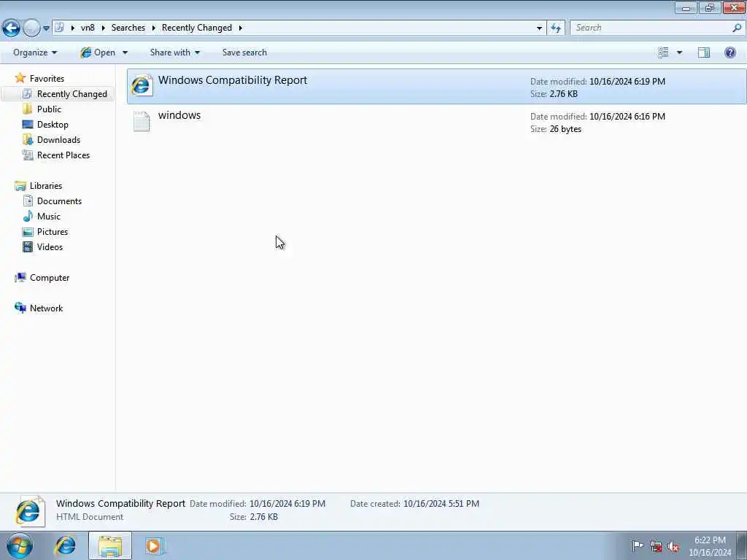Open Recent Places in Favorites
Image resolution: width=747 pixels, height=560 pixels.
tap(63, 155)
